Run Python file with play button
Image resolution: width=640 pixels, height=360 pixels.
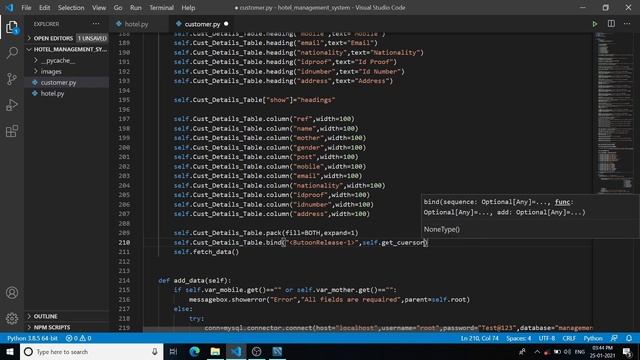click(595, 24)
